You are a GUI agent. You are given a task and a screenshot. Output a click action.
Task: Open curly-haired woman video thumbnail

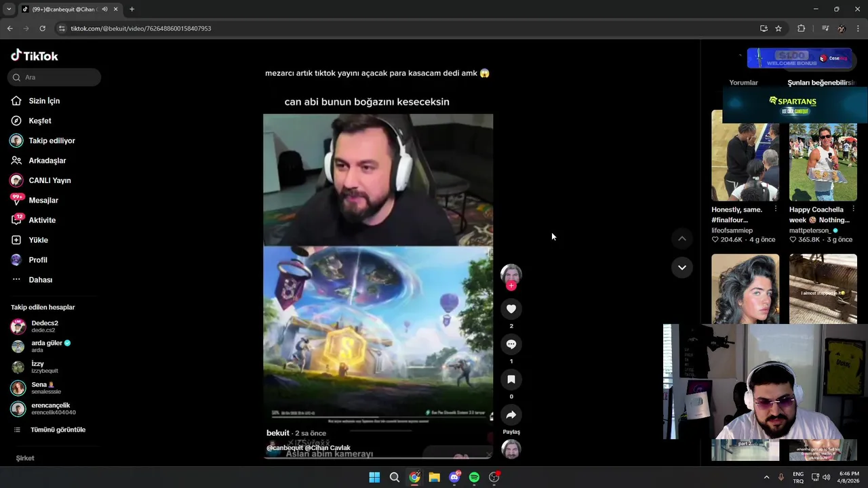(x=745, y=289)
